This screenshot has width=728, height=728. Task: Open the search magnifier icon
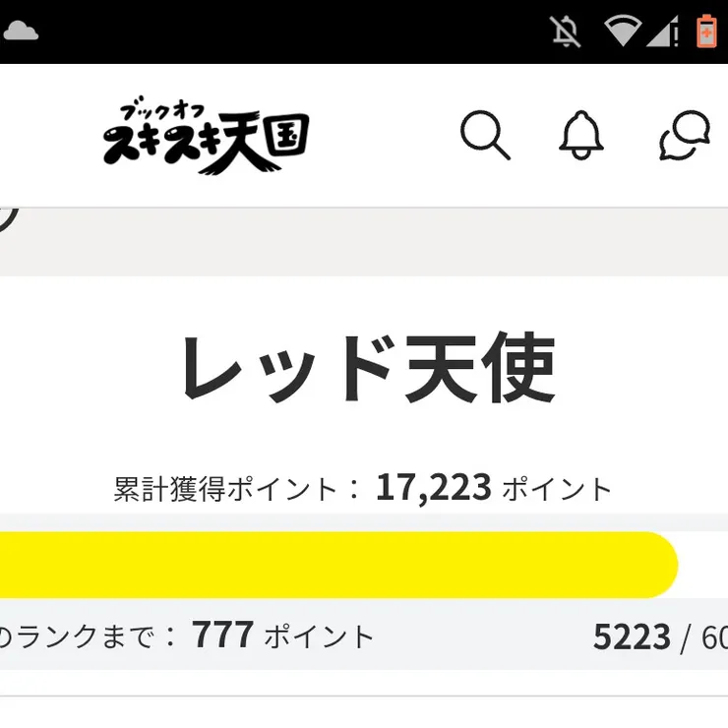click(x=485, y=135)
